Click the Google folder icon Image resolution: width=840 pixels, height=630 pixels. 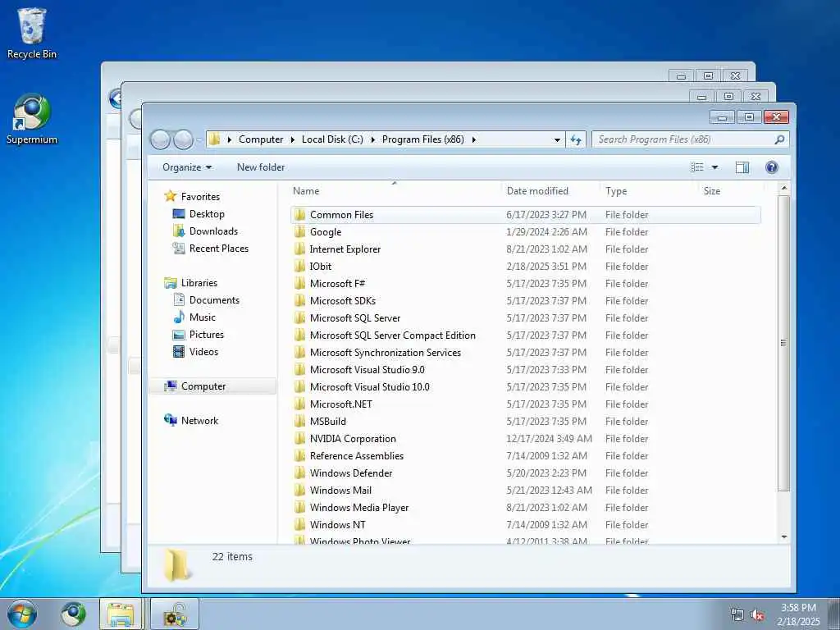(x=300, y=232)
